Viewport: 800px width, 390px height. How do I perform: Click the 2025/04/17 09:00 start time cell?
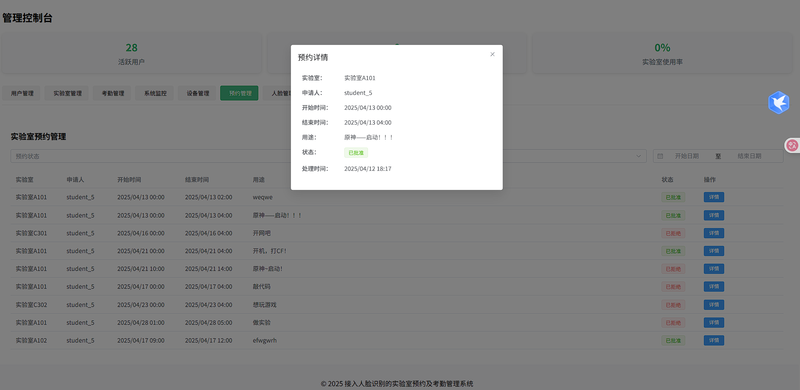pos(141,340)
